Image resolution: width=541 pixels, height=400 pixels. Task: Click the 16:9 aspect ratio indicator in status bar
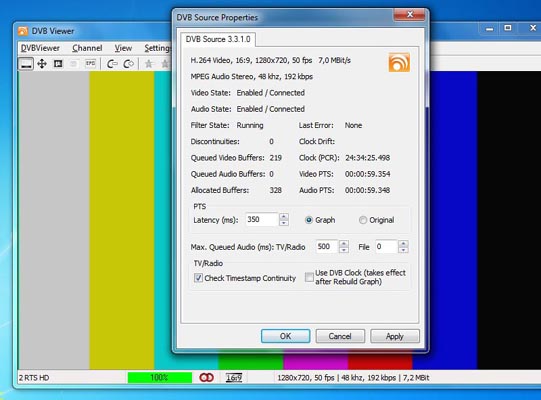(234, 378)
